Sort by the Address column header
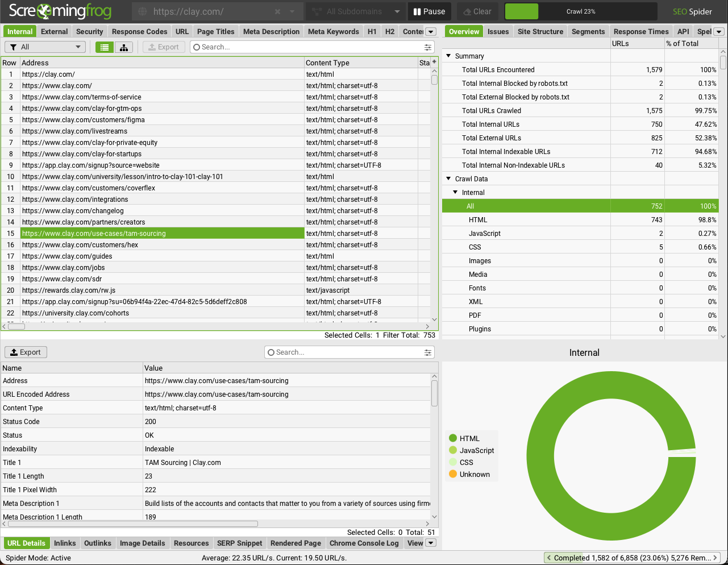 pos(162,63)
